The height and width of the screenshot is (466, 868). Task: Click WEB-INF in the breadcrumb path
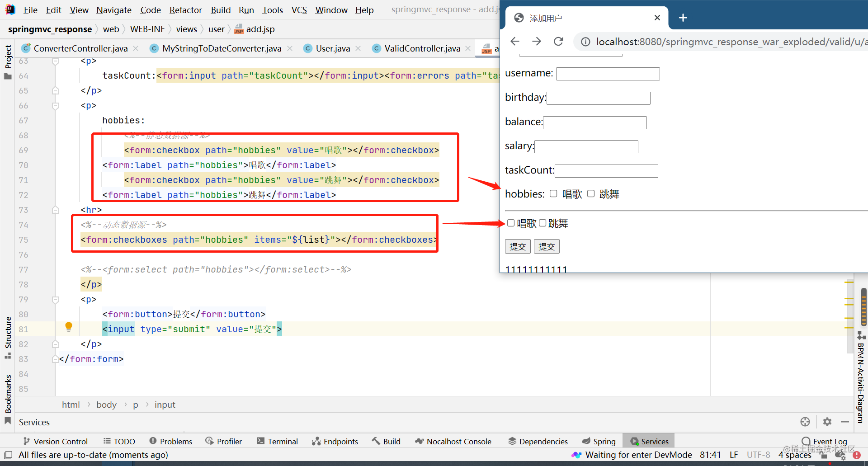(x=147, y=29)
